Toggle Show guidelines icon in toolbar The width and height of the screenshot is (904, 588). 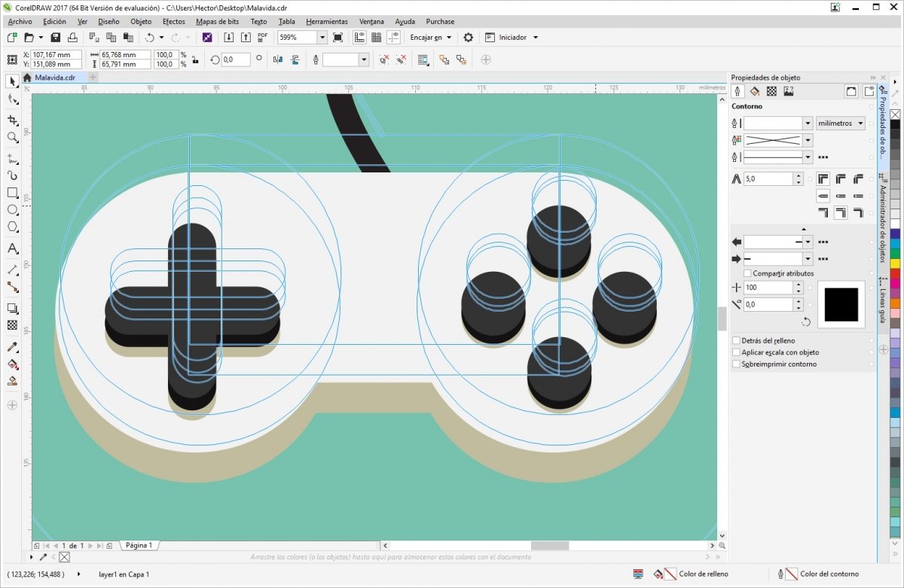tap(393, 37)
